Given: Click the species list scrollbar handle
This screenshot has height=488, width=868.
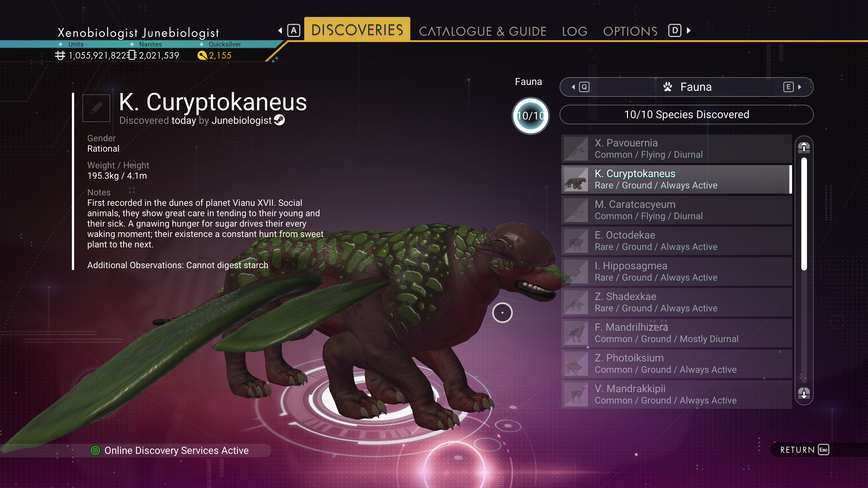Looking at the screenshot, I should 804,214.
